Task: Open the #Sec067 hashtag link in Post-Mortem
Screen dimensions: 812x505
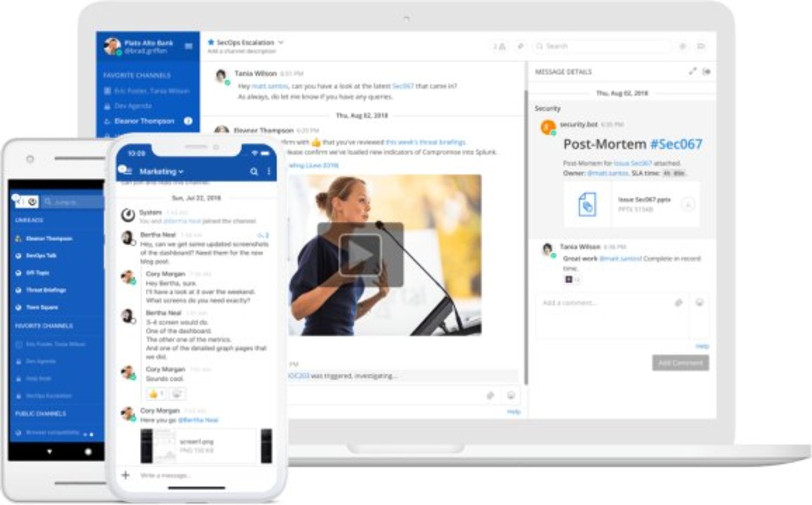Action: 676,144
